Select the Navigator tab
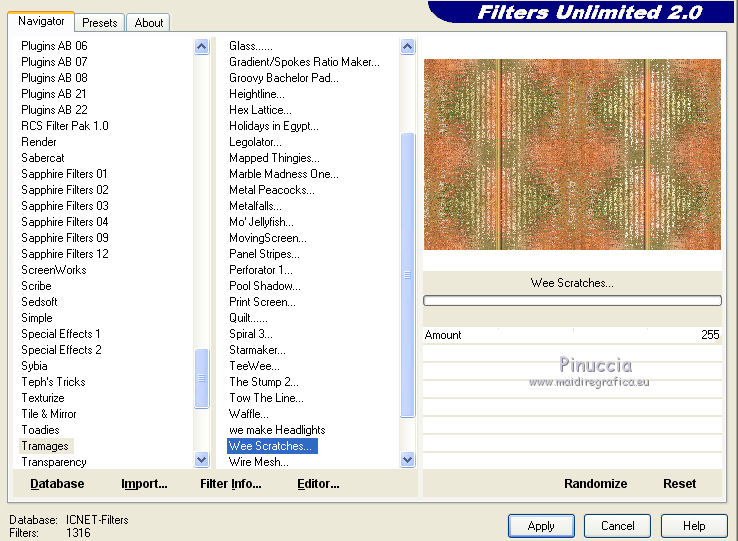The height and width of the screenshot is (541, 738). (41, 21)
